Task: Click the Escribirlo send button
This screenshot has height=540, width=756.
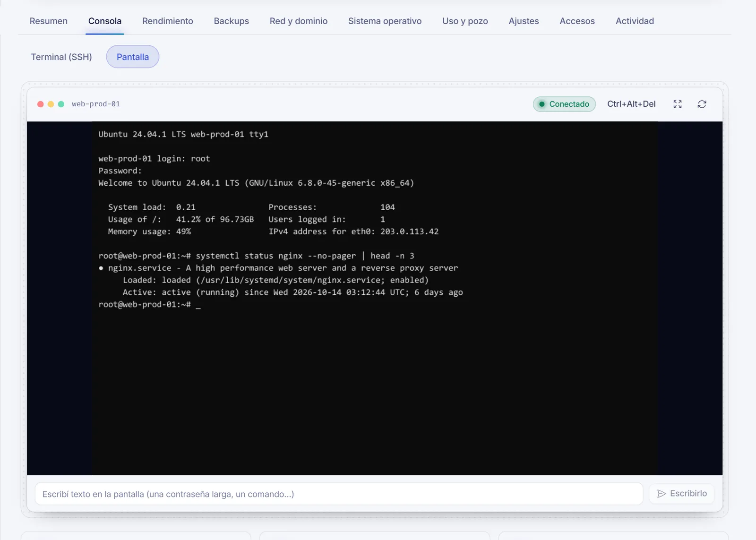Action: pyautogui.click(x=682, y=493)
